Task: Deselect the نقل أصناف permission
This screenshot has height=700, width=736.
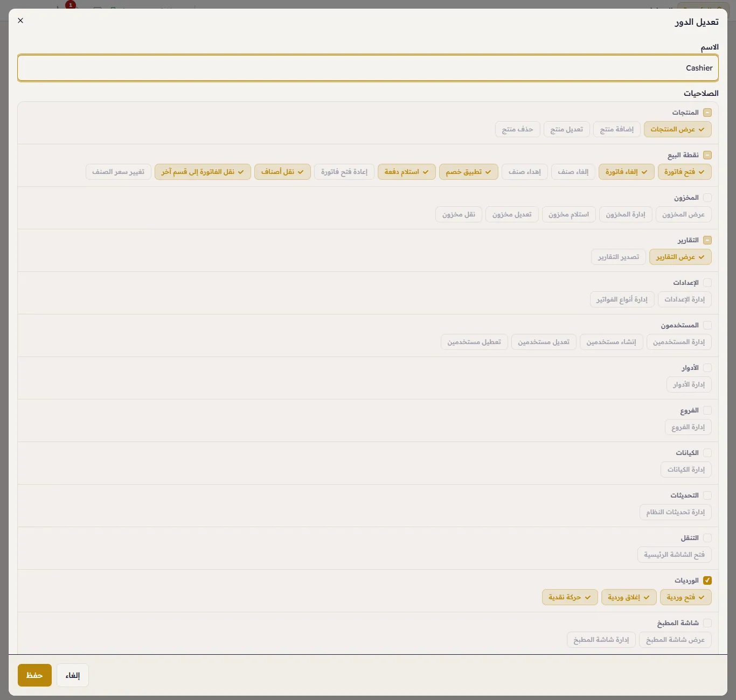Action: 283,172
